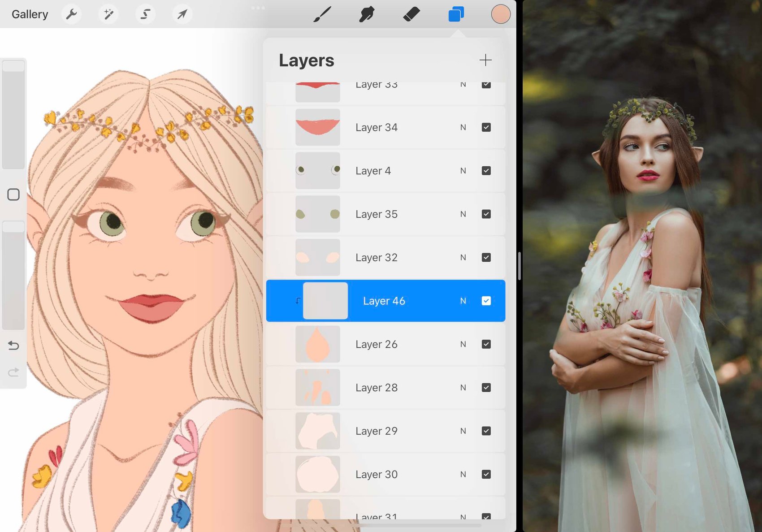Open the Adjustments magic wand menu

(x=108, y=14)
